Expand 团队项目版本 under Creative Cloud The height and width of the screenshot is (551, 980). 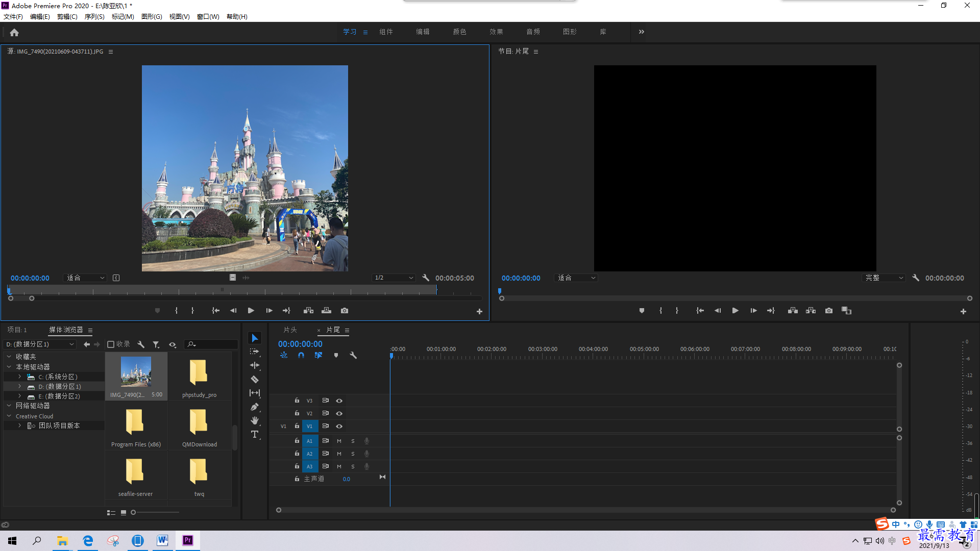click(19, 425)
